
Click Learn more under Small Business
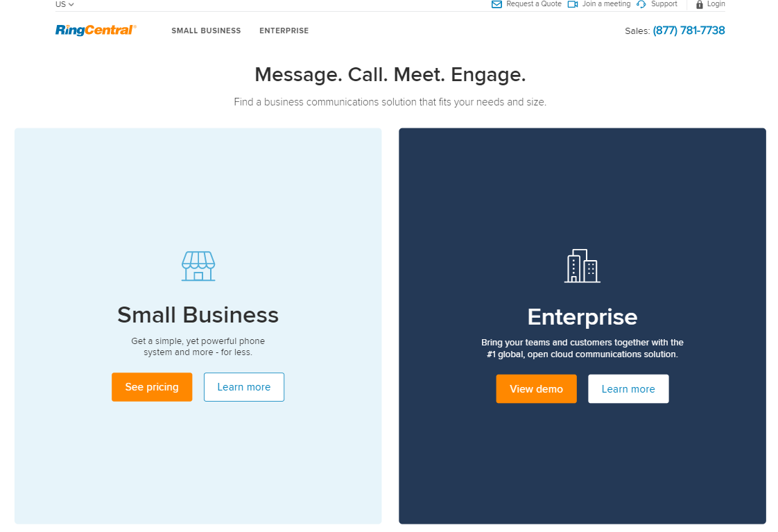click(x=243, y=387)
